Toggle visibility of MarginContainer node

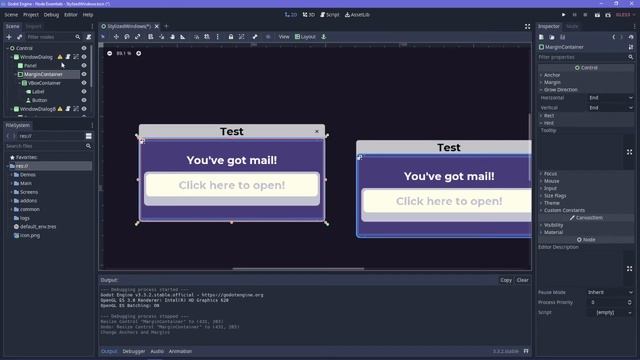84,74
